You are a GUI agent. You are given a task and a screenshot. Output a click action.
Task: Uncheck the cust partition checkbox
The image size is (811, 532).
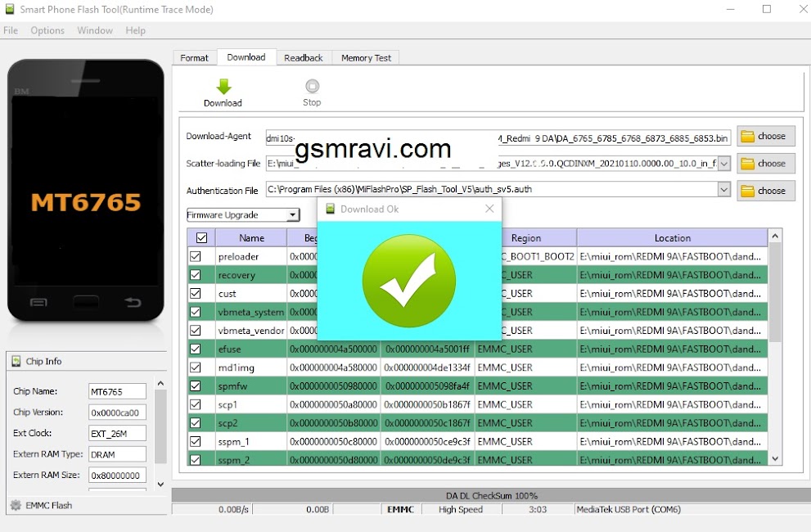coord(195,294)
